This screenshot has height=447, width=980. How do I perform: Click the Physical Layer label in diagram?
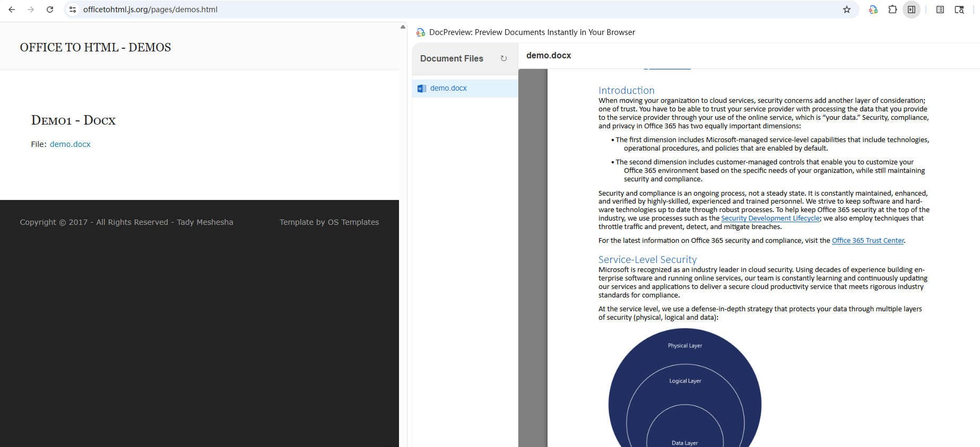point(685,346)
